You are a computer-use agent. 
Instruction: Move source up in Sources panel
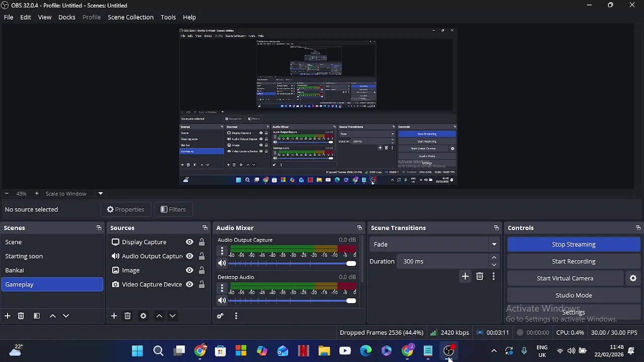pos(159,316)
